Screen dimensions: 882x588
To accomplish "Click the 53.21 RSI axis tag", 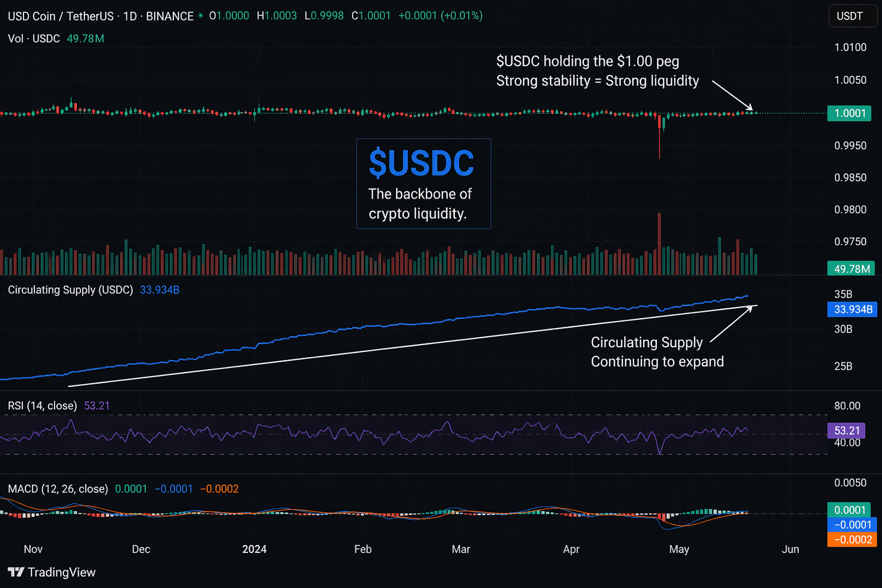I will click(x=846, y=431).
